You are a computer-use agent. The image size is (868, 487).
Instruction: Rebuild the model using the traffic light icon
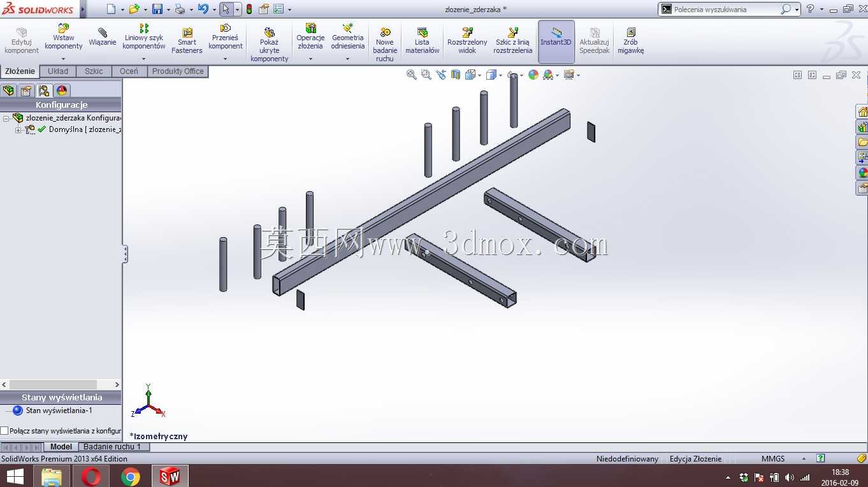pos(249,9)
